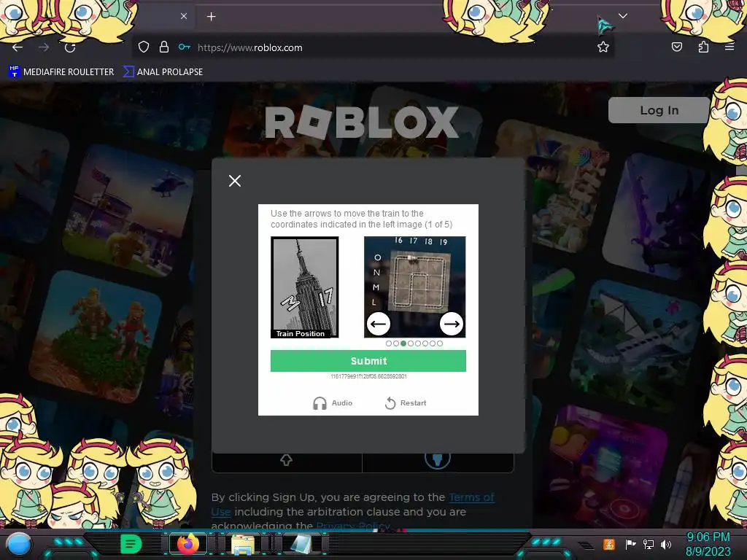Open the notepad app in the taskbar
This screenshot has height=560, width=747.
click(x=300, y=544)
